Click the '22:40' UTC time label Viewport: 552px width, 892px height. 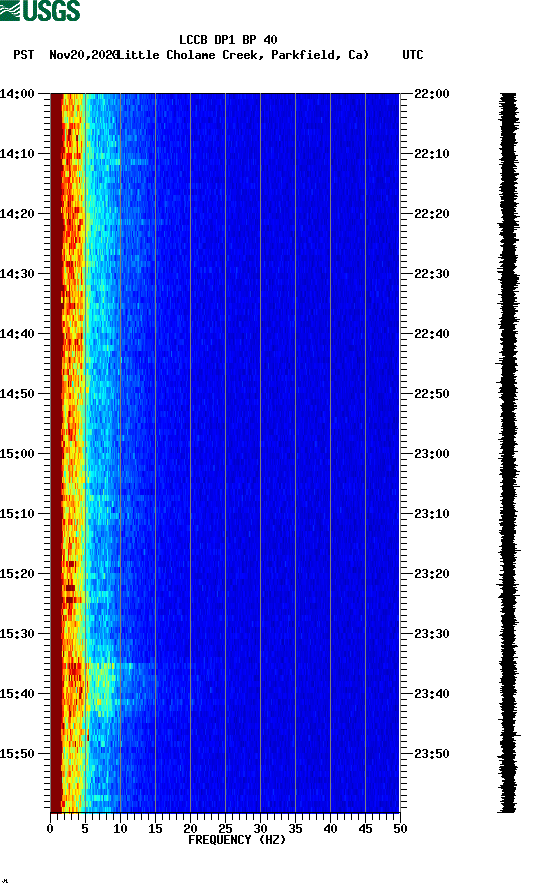(432, 333)
